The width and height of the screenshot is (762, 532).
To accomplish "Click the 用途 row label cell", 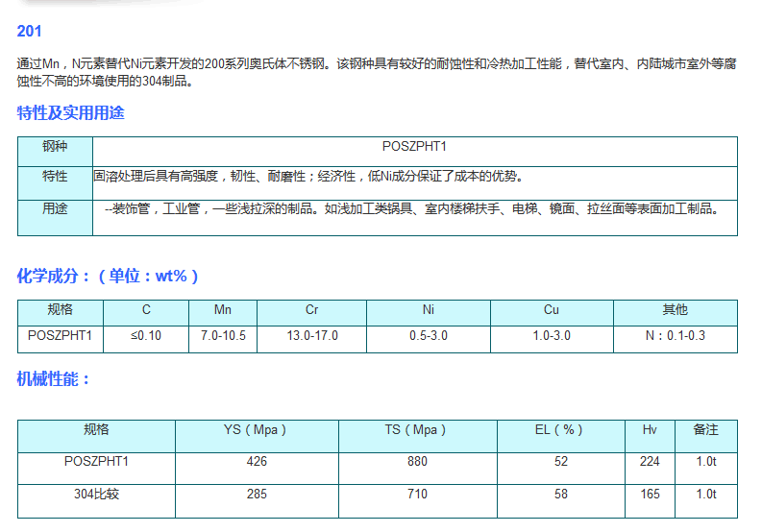I will [55, 208].
